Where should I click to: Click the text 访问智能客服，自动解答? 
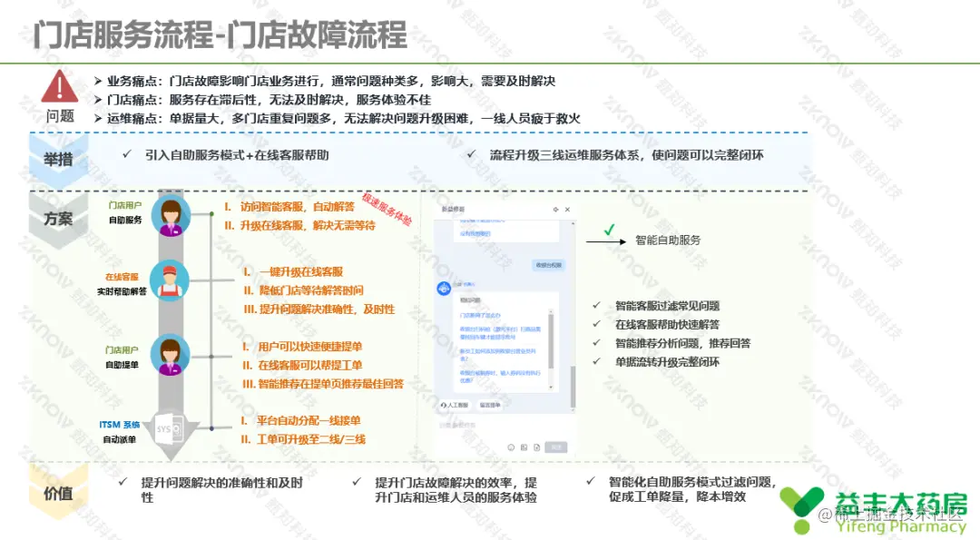pos(298,206)
